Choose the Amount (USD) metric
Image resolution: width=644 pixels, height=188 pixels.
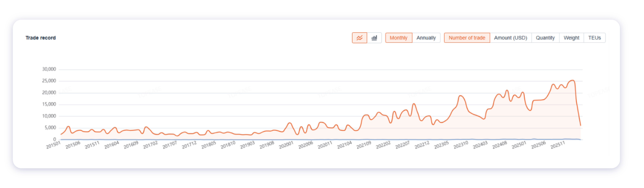510,38
